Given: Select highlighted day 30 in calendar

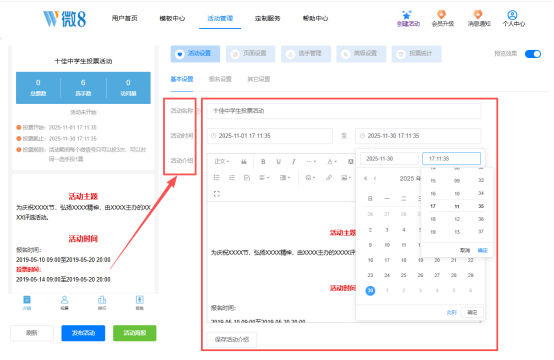Looking at the screenshot, I should pyautogui.click(x=370, y=291).
